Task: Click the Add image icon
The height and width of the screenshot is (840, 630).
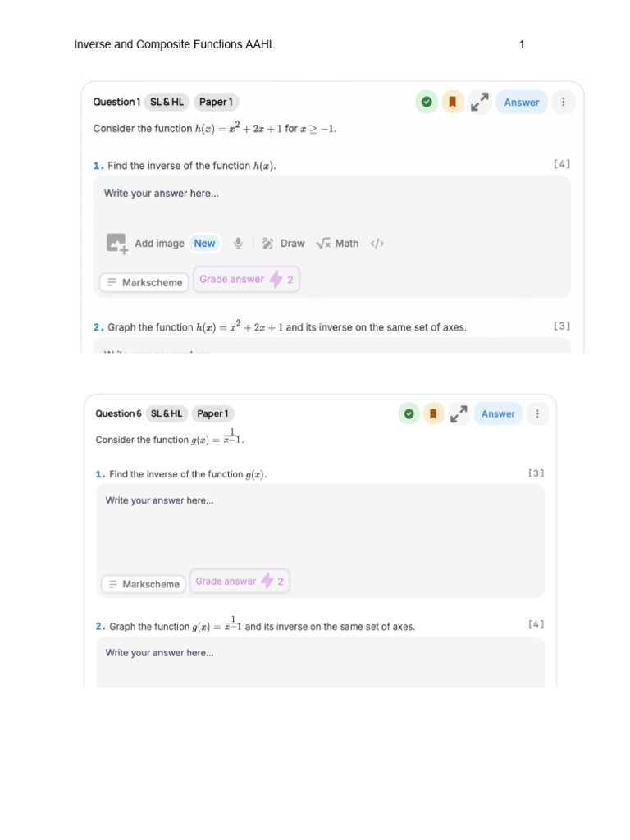Action: [x=116, y=244]
